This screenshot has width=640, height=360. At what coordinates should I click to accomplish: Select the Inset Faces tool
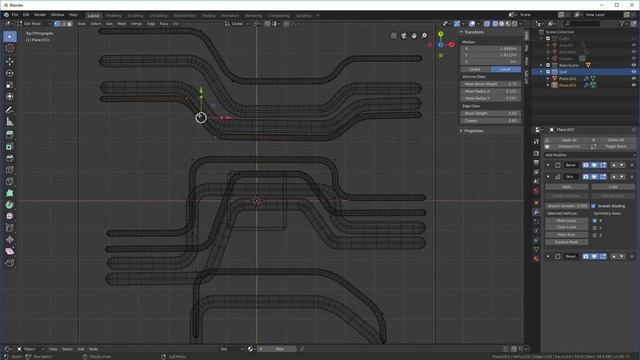point(10,147)
